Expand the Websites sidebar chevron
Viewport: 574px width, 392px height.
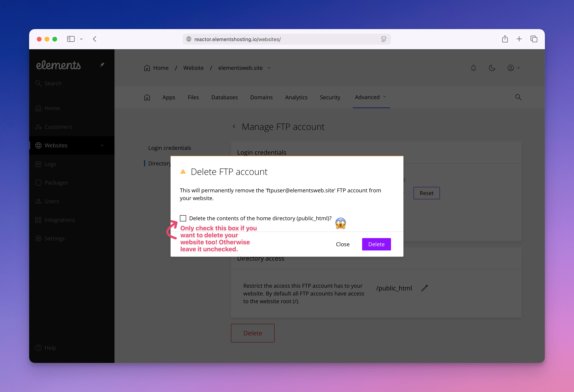(x=102, y=145)
